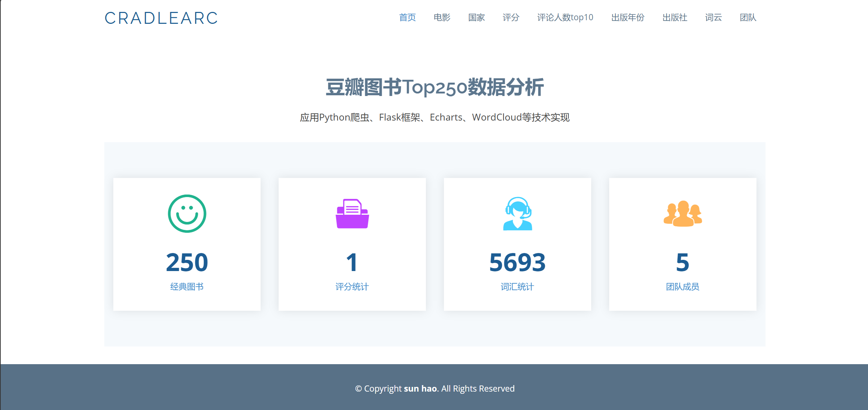
Task: Open the 首页 nav item
Action: pyautogui.click(x=407, y=17)
